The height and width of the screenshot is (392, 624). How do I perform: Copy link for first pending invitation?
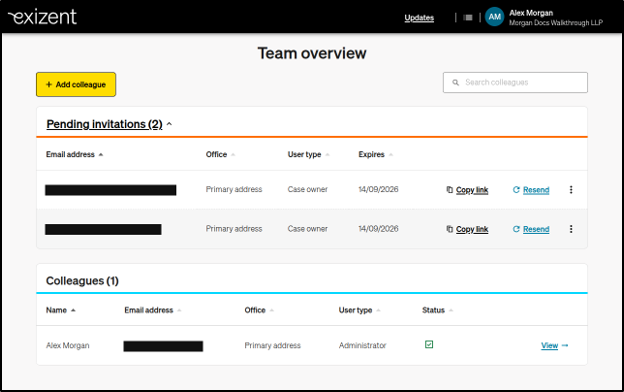(x=467, y=190)
